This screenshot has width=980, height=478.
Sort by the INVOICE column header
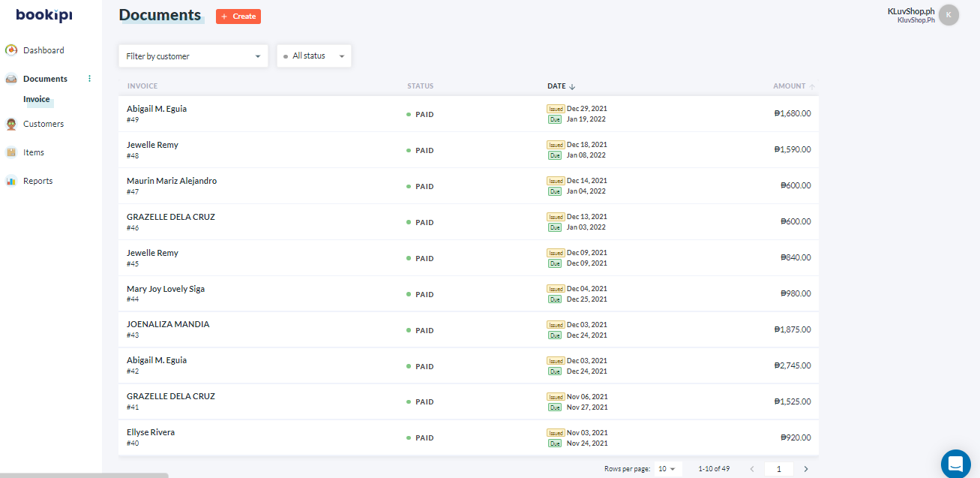point(142,86)
